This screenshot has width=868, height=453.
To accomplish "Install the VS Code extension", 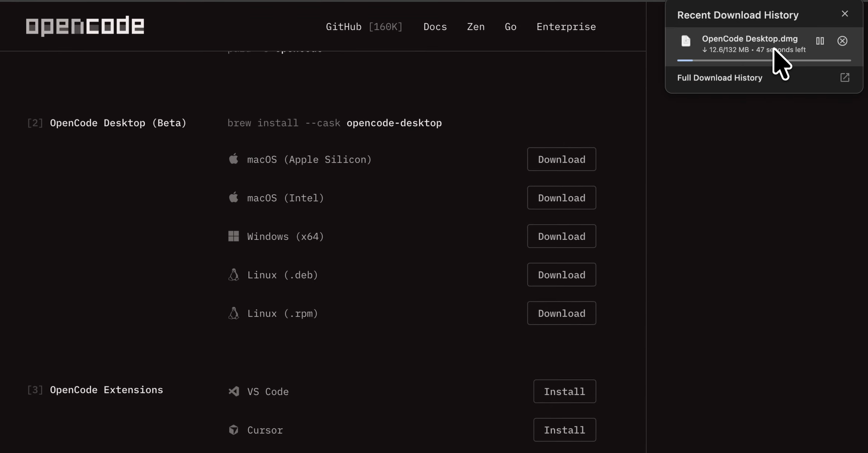I will click(565, 391).
